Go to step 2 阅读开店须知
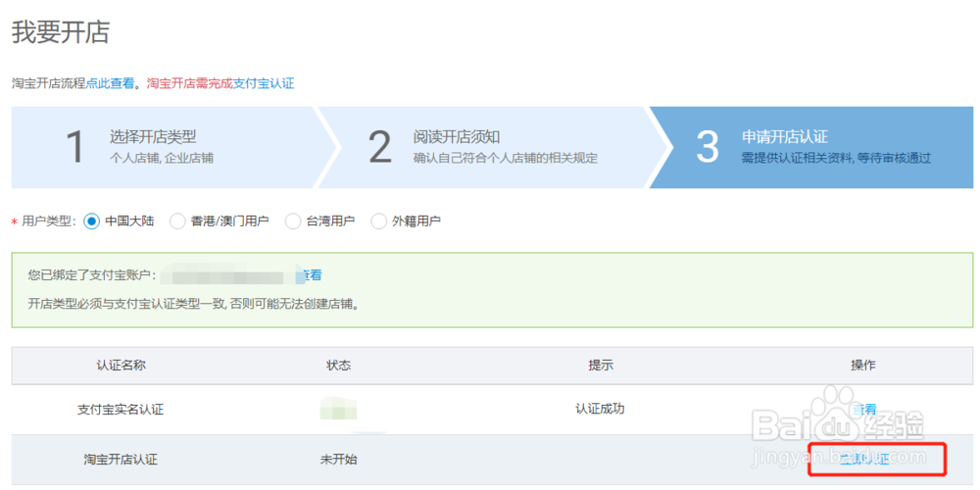Viewport: 980px width, 490px height. 487,148
